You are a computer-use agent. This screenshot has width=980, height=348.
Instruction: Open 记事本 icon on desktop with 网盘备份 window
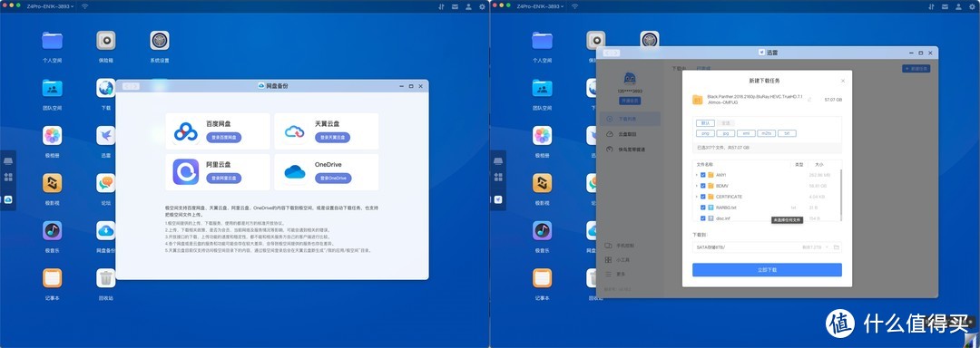pos(53,278)
